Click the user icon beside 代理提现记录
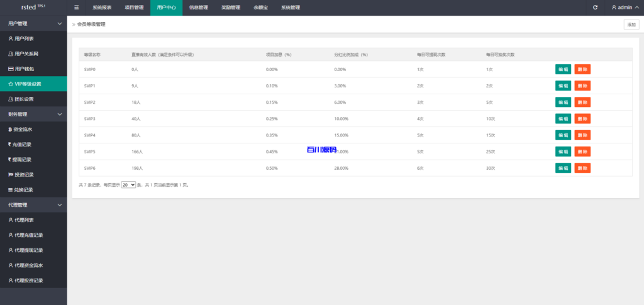Image resolution: width=644 pixels, height=305 pixels. click(11, 250)
